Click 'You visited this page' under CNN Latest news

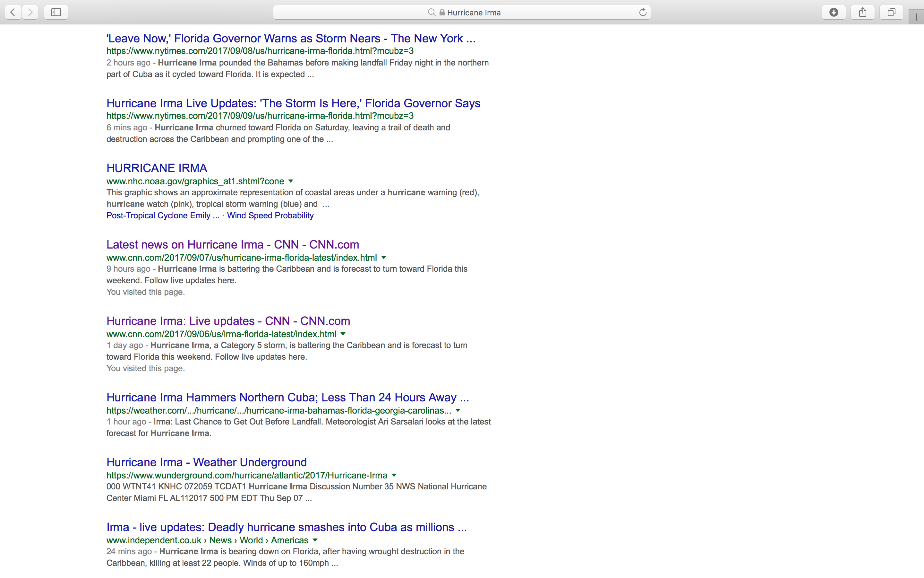point(145,292)
